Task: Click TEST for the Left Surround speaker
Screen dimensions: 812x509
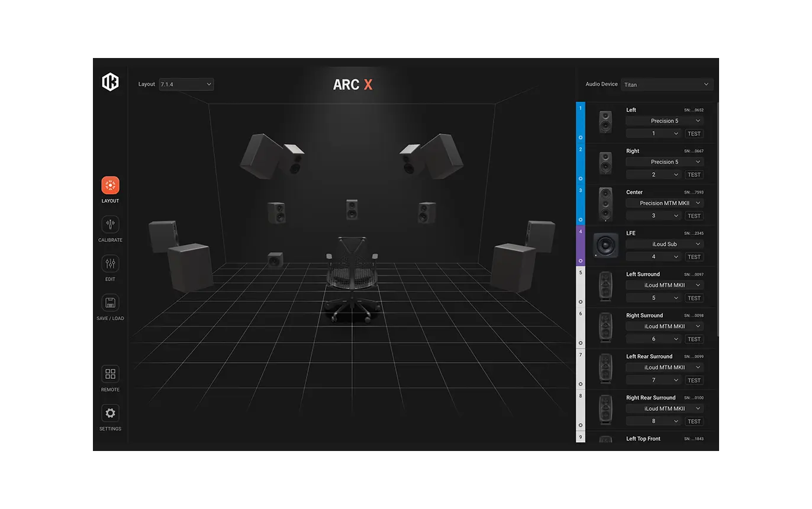Action: 694,298
